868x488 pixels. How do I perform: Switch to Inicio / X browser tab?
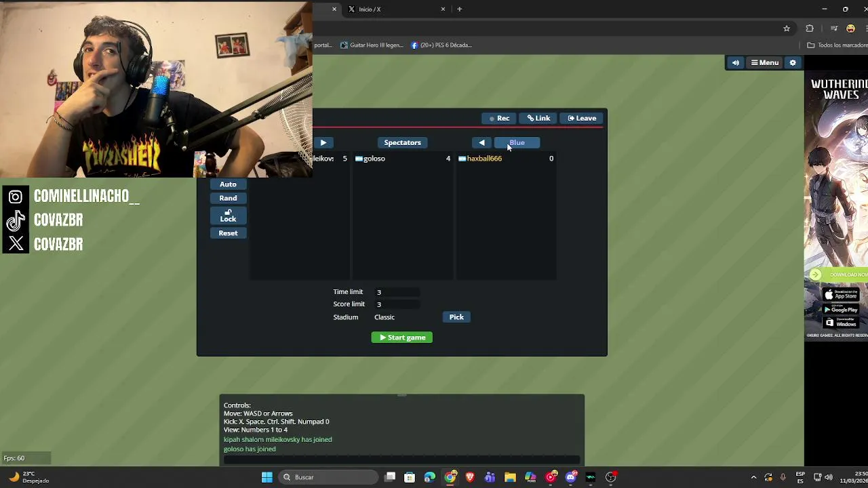pos(394,9)
